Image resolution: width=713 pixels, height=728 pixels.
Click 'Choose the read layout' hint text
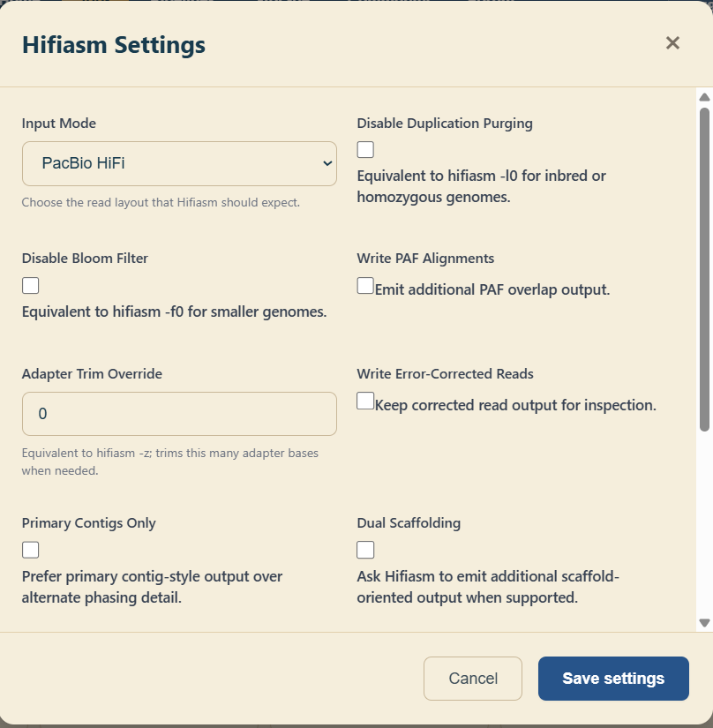tap(161, 202)
